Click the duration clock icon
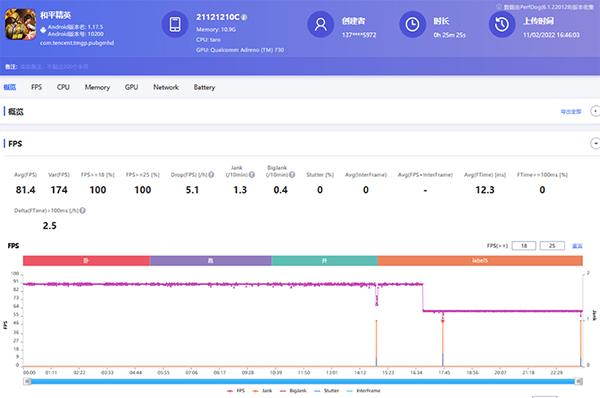The image size is (600, 398). pyautogui.click(x=412, y=24)
